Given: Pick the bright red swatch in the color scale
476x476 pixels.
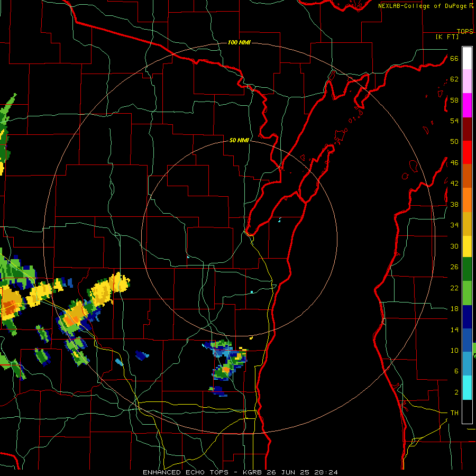Looking at the screenshot, I should coord(467,152).
